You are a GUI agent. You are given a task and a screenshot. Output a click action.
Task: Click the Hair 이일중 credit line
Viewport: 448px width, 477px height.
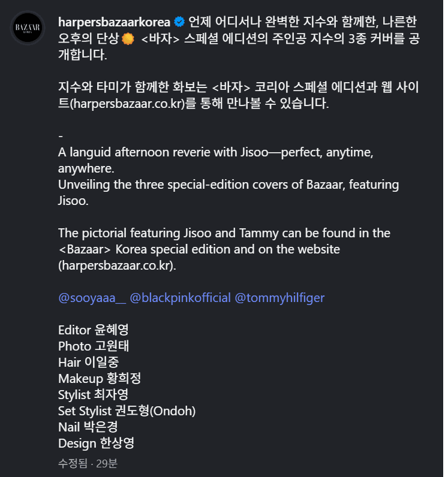click(89, 362)
